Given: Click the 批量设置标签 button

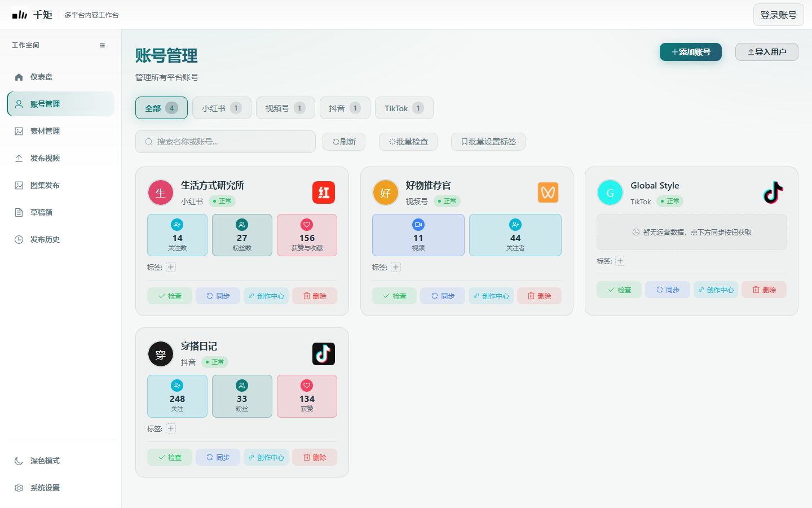Looking at the screenshot, I should pyautogui.click(x=488, y=142).
